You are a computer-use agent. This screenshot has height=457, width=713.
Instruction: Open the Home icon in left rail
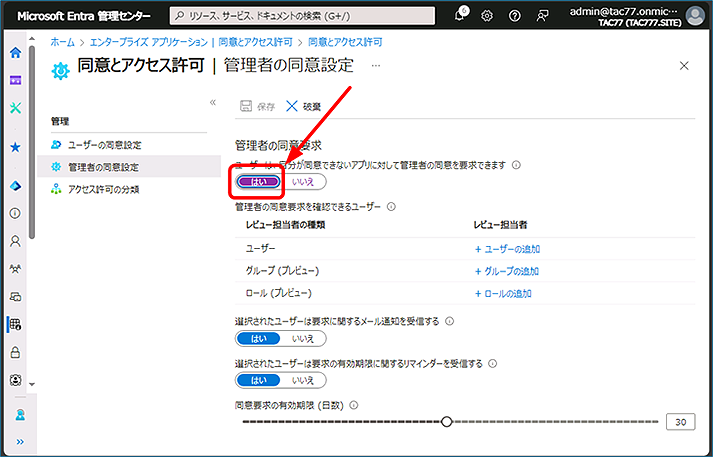(x=15, y=52)
